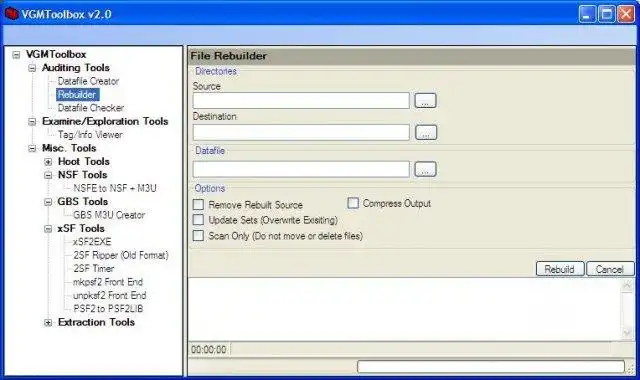
Task: Collapse the GBS Tools node
Action: pos(48,202)
